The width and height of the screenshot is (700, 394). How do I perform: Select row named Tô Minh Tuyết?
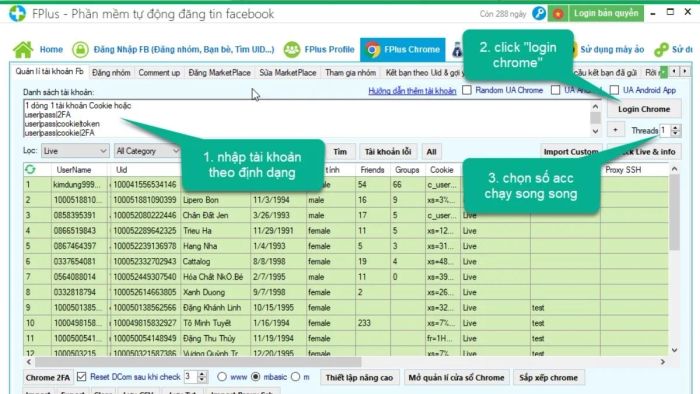coord(346,323)
